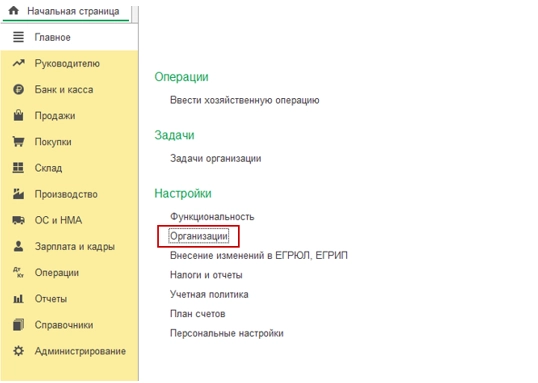538x383 pixels.
Task: Open the План счетов link
Action: 198,314
